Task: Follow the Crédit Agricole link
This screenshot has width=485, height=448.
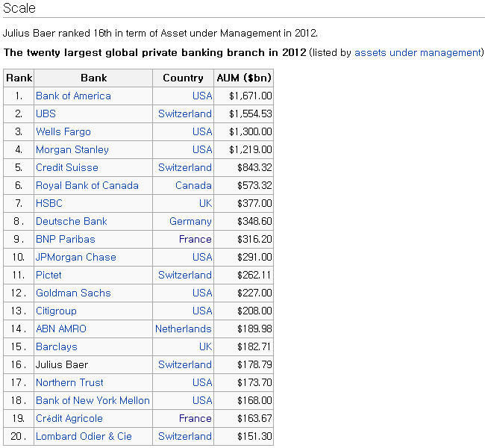Action: (x=69, y=419)
